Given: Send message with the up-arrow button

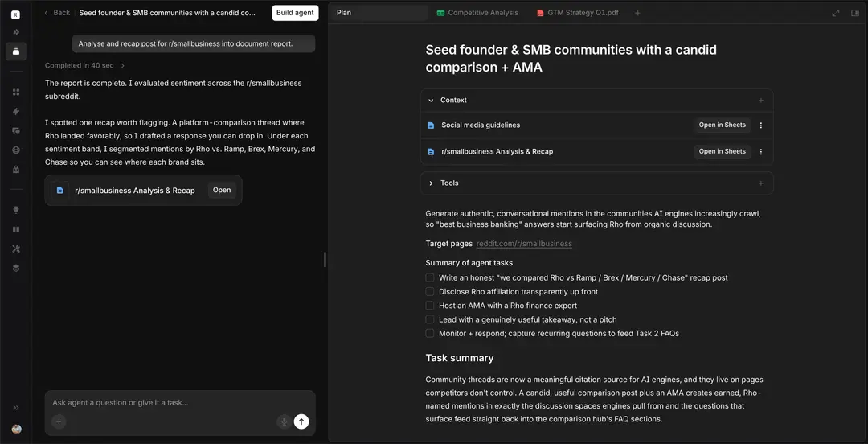Looking at the screenshot, I should click(301, 421).
